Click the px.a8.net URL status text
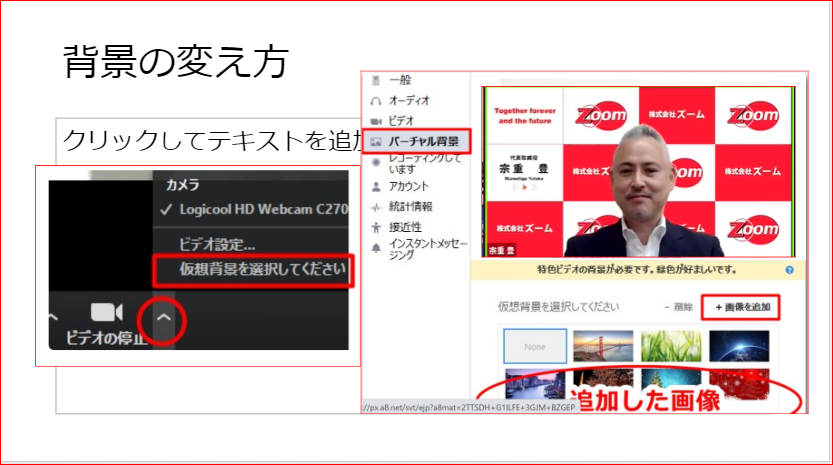The width and height of the screenshot is (833, 465). coord(469,408)
